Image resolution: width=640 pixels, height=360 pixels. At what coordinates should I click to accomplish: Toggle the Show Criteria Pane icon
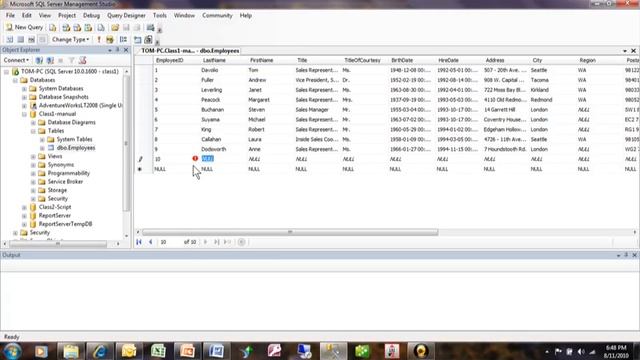20,40
